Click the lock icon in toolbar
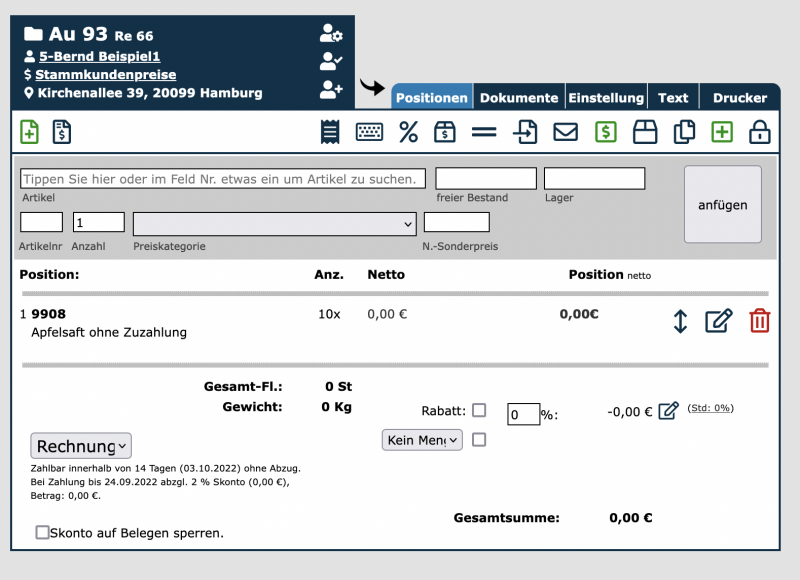 [760, 132]
